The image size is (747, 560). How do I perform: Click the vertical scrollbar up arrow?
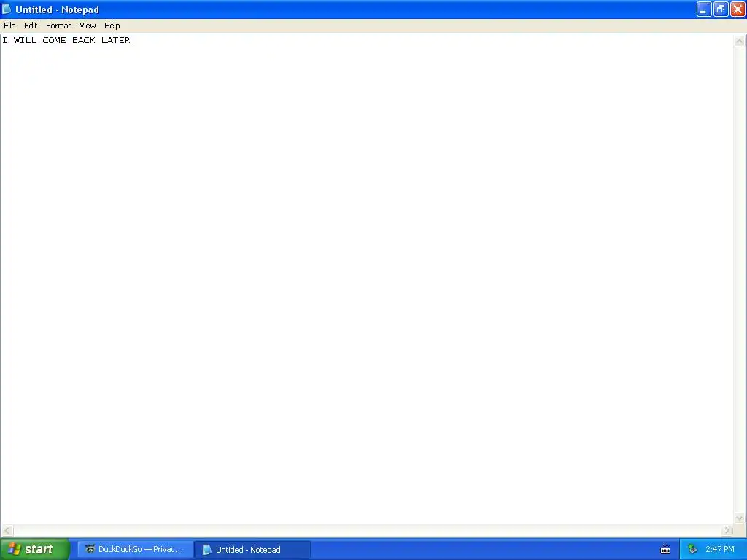pos(739,41)
